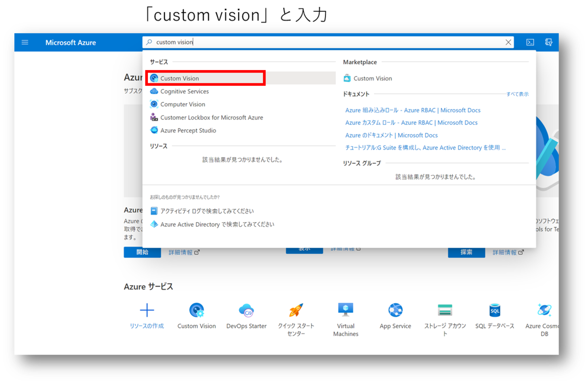Image resolution: width=588 pixels, height=384 pixels.
Task: Click the リソースの作成 plus icon
Action: click(147, 309)
